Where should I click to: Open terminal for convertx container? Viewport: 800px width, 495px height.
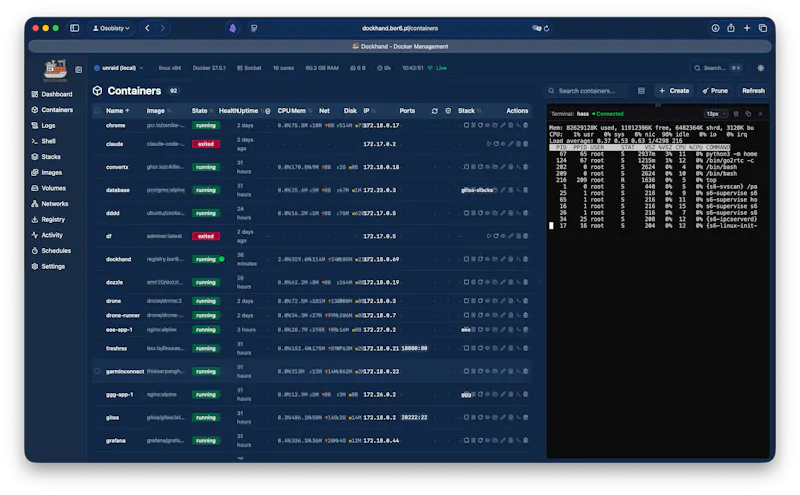pyautogui.click(x=518, y=167)
